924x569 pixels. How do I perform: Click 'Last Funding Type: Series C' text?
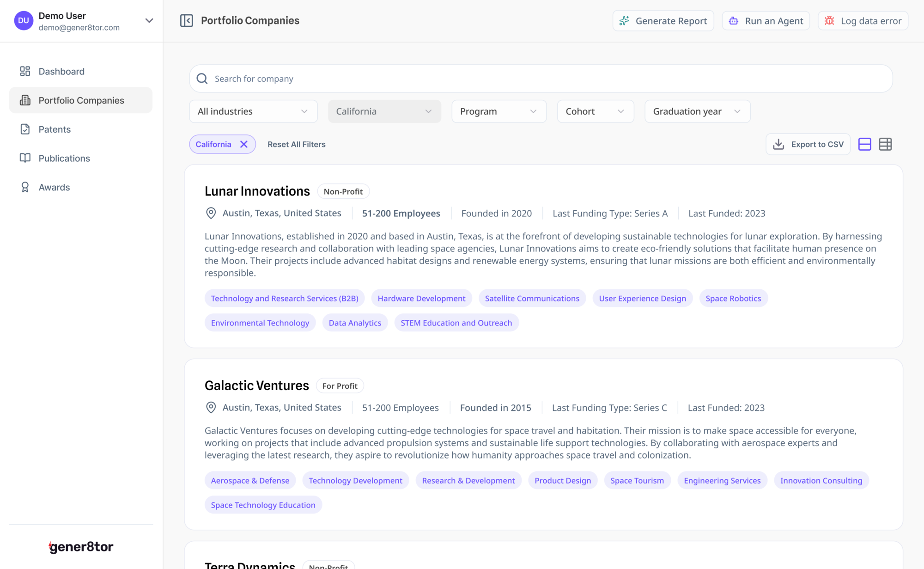pyautogui.click(x=609, y=408)
